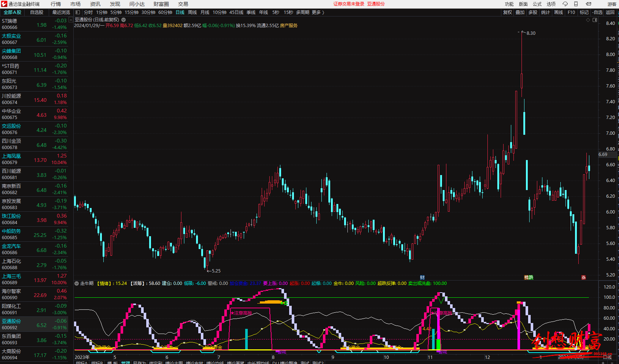
Task: Remove stock via -自选 button
Action: pyautogui.click(x=597, y=12)
